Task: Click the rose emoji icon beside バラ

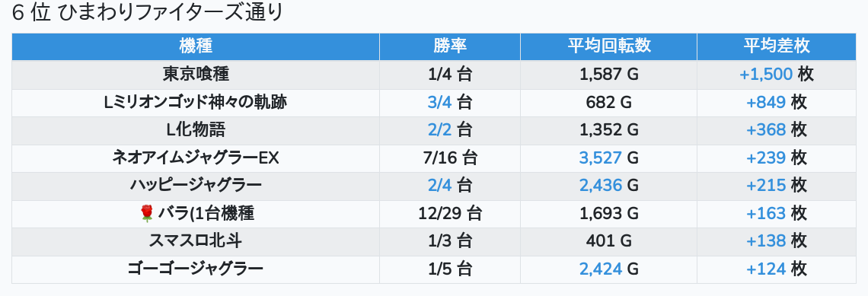Action: pos(147,213)
